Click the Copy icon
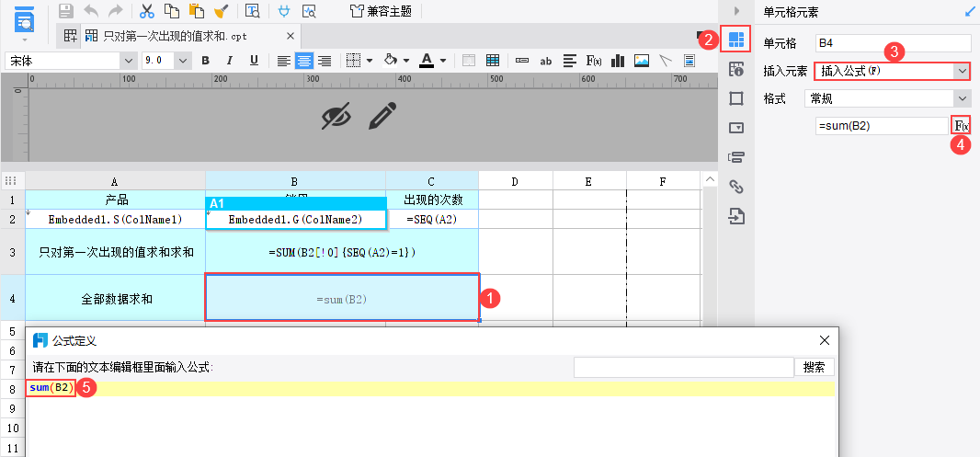This screenshot has width=980, height=457. 172,11
